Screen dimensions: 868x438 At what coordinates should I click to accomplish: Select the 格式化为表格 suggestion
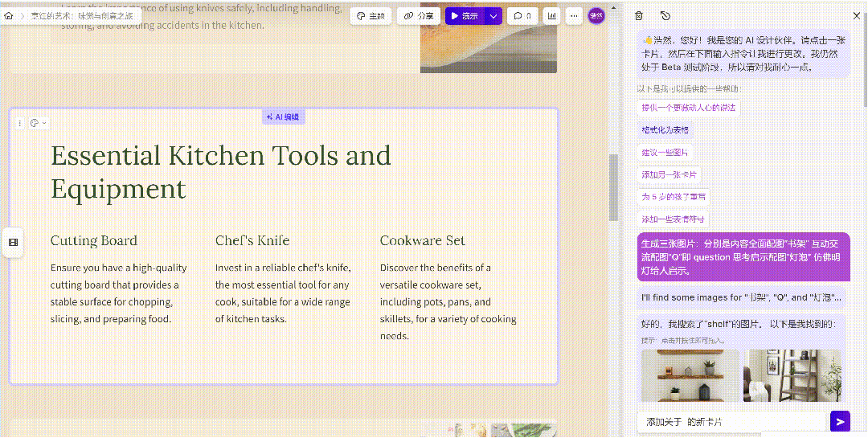[664, 129]
